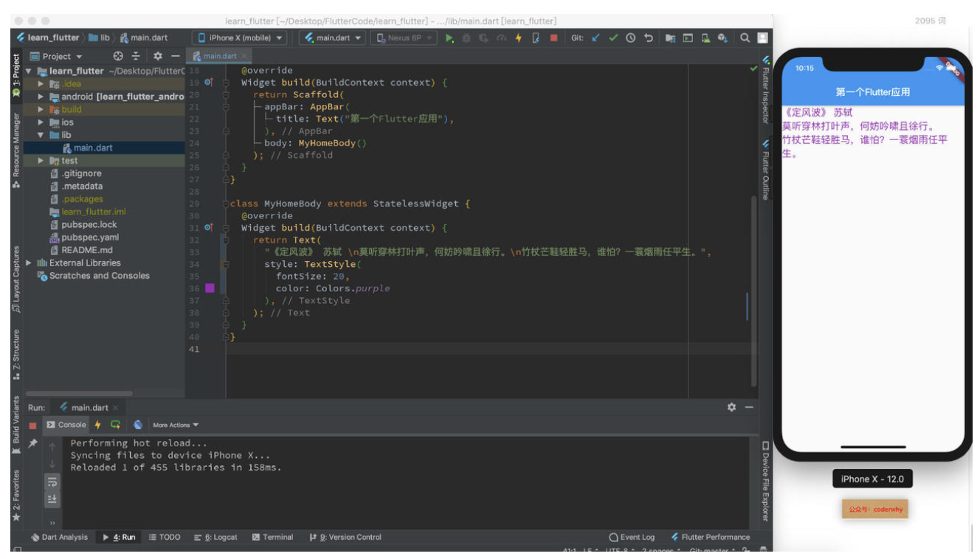Click Hot Restart green icon in Run console toolbar
This screenshot has width=980, height=559.
(115, 425)
